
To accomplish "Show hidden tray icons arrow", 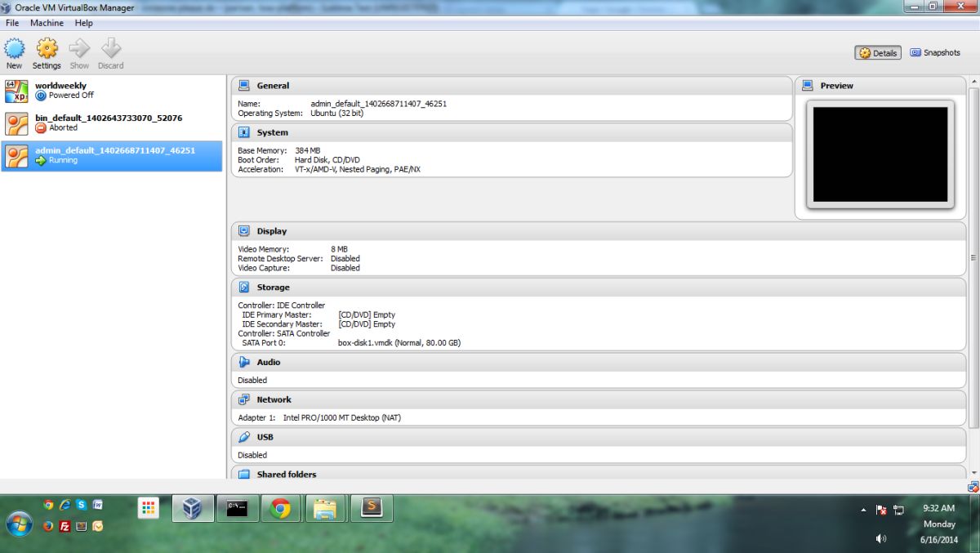I will coord(863,510).
